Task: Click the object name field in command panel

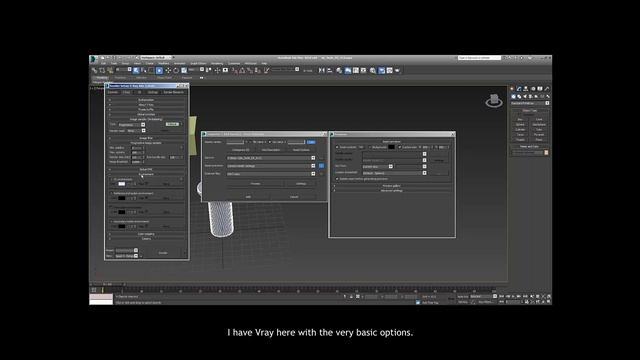Action: pyautogui.click(x=527, y=153)
